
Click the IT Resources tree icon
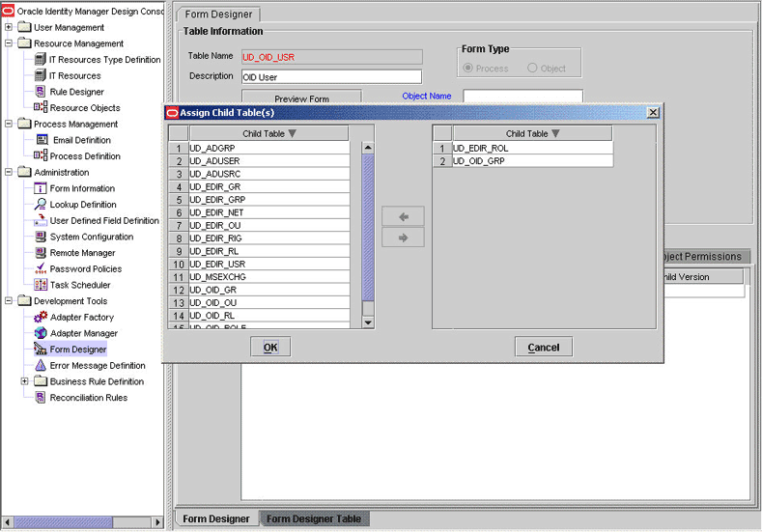41,75
